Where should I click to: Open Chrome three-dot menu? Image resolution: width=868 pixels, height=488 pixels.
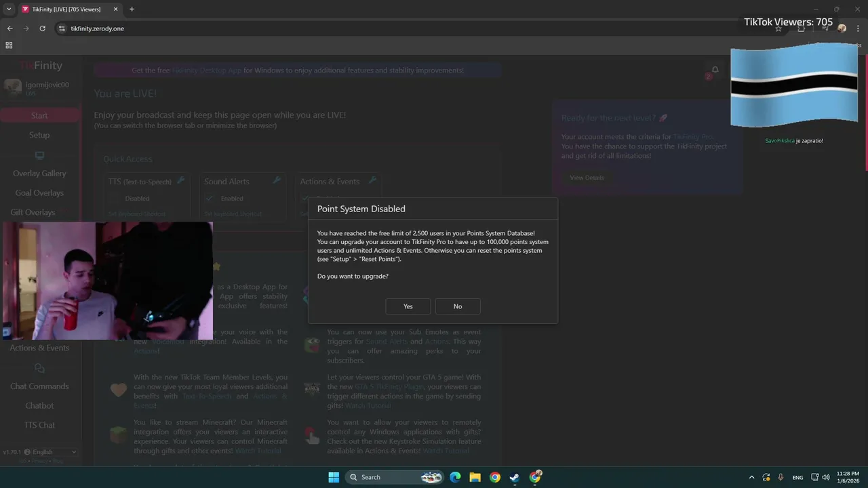point(858,28)
